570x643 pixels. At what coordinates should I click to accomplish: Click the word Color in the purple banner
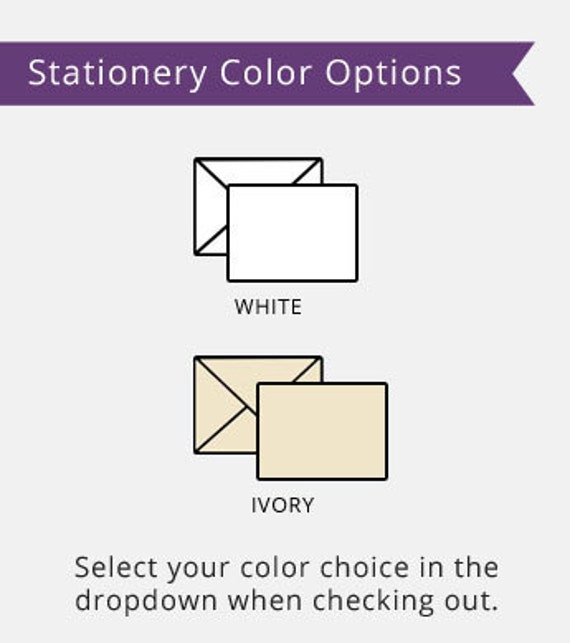point(265,73)
